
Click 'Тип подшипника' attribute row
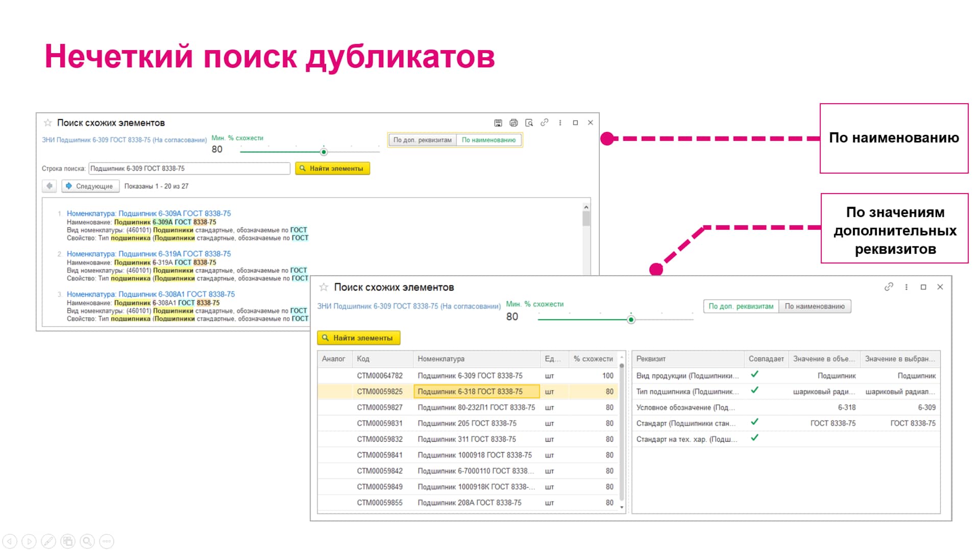[786, 392]
